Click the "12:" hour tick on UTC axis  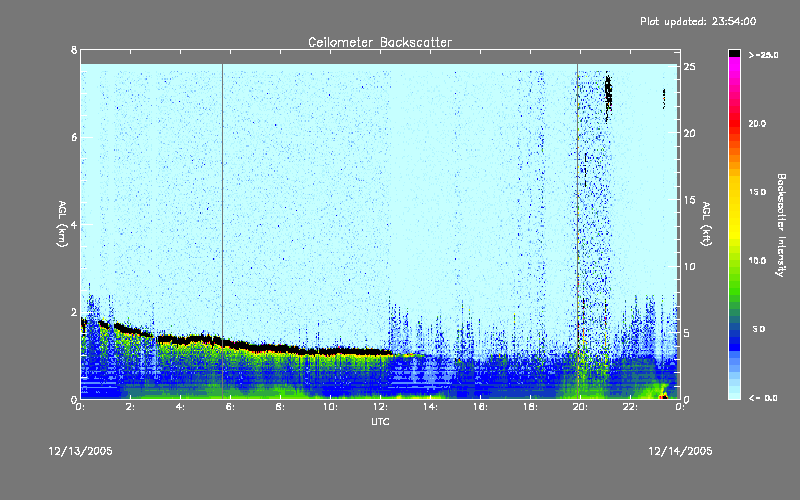[381, 407]
